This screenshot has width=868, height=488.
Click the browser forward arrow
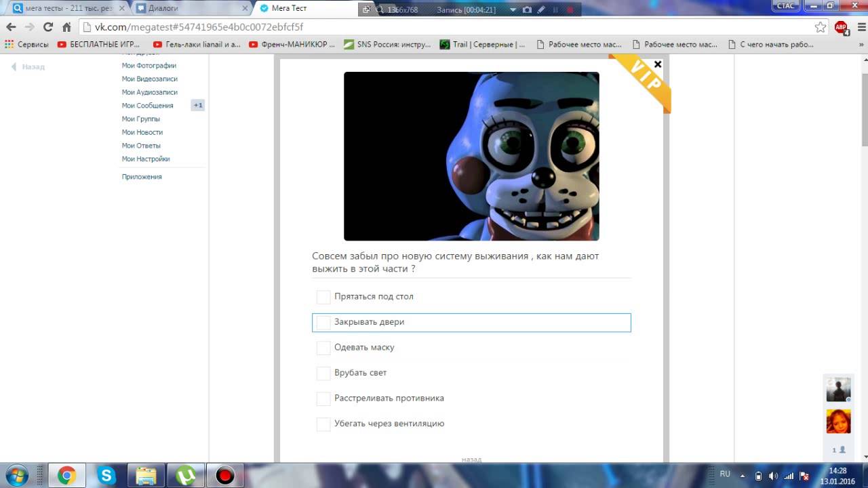(x=29, y=27)
